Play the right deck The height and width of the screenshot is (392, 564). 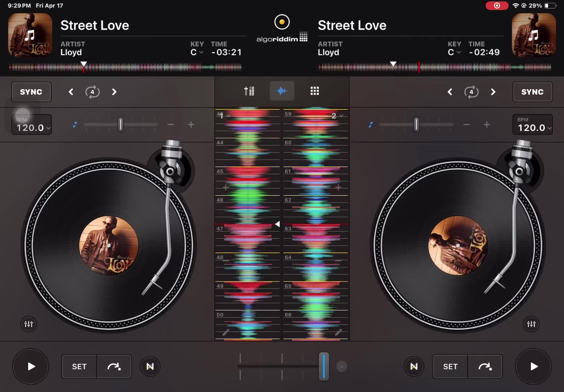[533, 366]
